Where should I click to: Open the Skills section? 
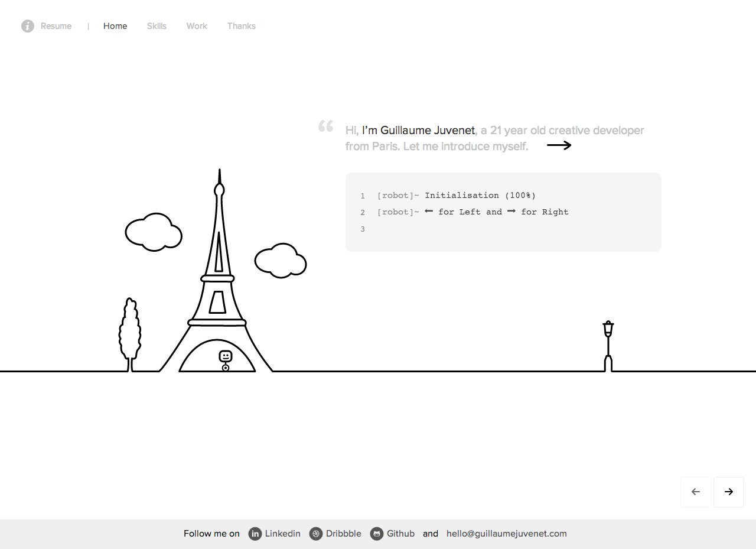click(x=157, y=26)
